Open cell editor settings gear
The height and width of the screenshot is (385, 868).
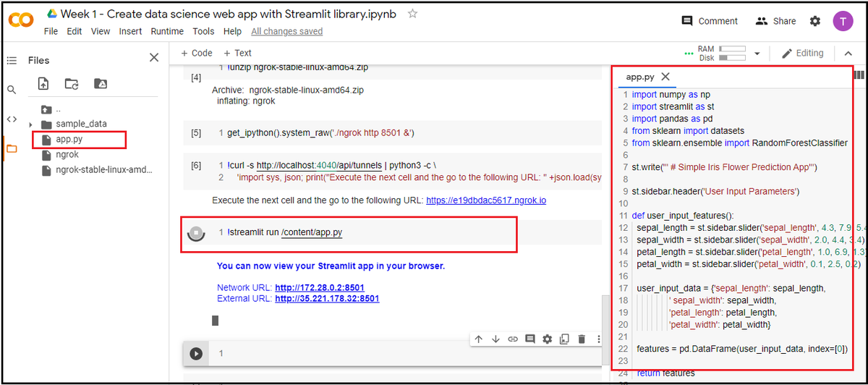(x=547, y=339)
